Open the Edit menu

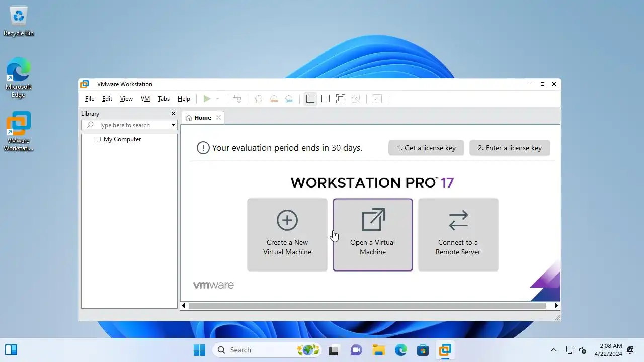click(107, 99)
